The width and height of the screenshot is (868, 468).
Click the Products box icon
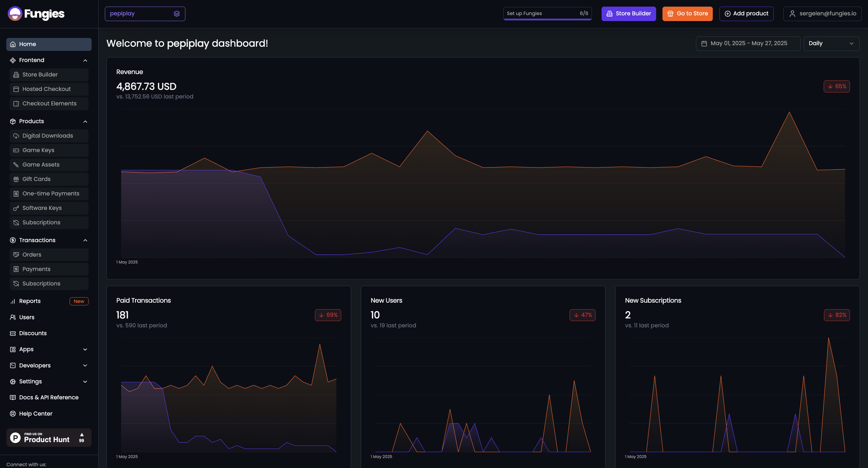(13, 122)
